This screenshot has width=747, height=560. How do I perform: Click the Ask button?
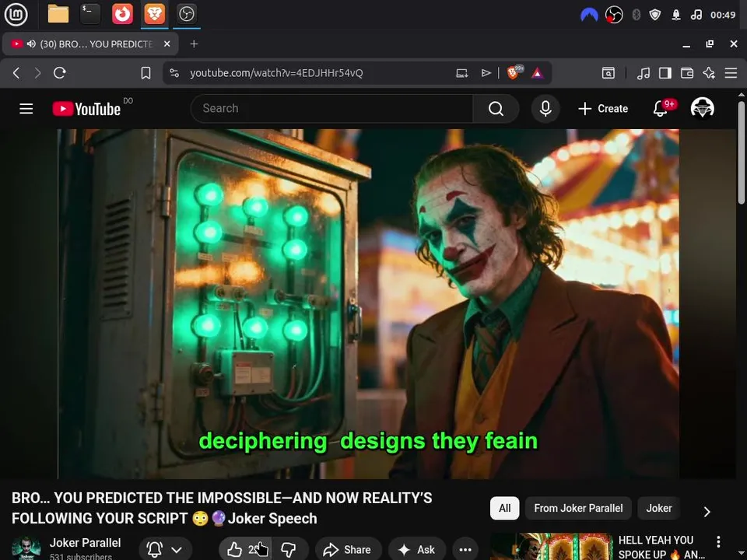point(417,550)
